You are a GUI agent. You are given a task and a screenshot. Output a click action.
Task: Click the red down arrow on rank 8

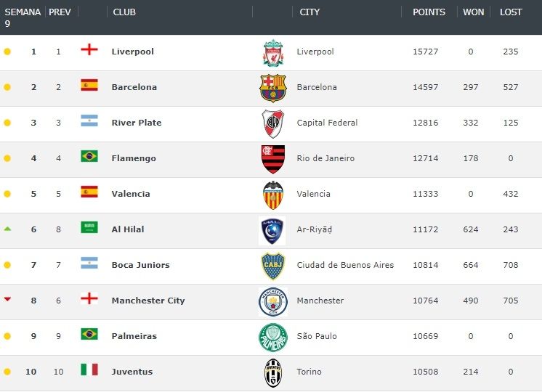7,299
